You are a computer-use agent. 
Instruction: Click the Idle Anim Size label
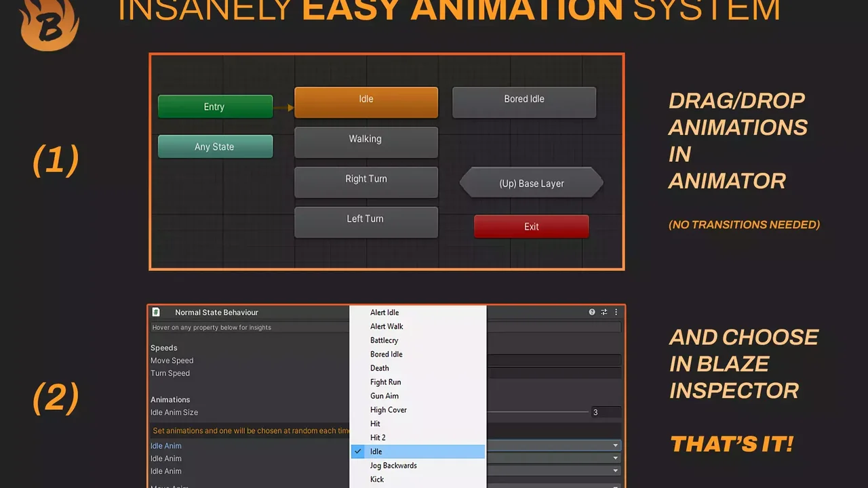click(x=174, y=412)
